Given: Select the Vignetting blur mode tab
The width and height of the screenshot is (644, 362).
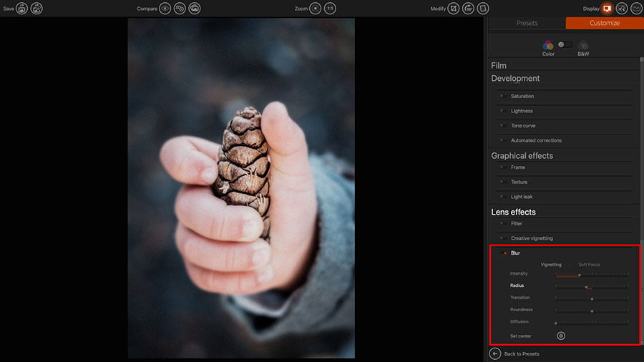Looking at the screenshot, I should tap(551, 265).
